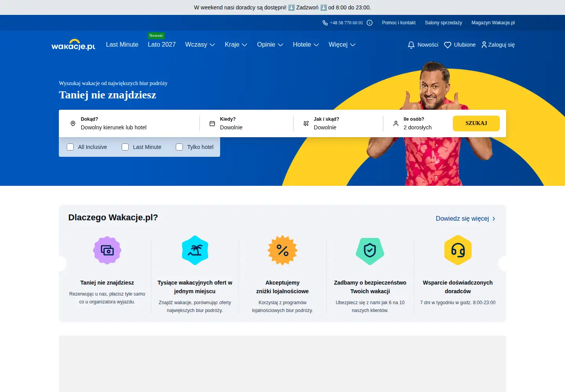Click the green Nowość badge
The height and width of the screenshot is (392, 565).
156,36
